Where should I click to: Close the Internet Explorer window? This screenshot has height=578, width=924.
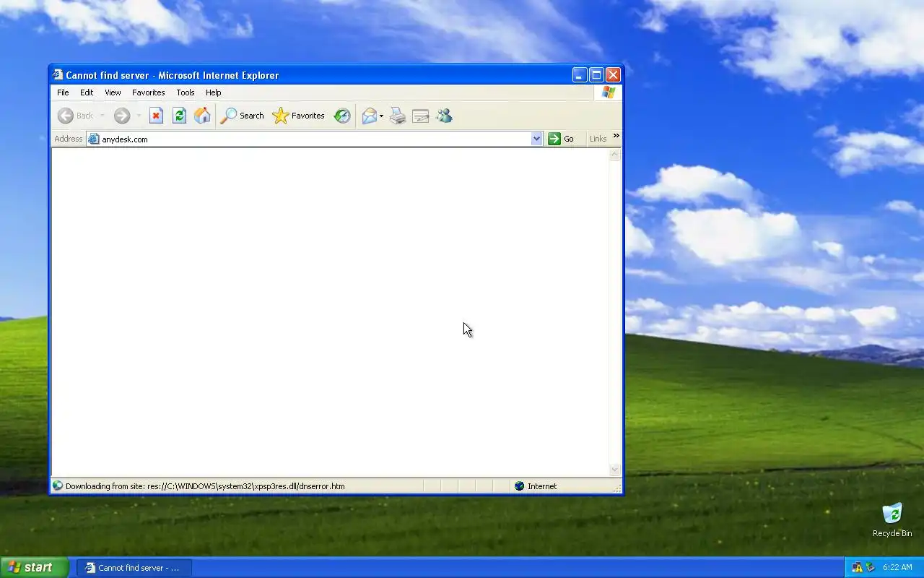pyautogui.click(x=613, y=74)
